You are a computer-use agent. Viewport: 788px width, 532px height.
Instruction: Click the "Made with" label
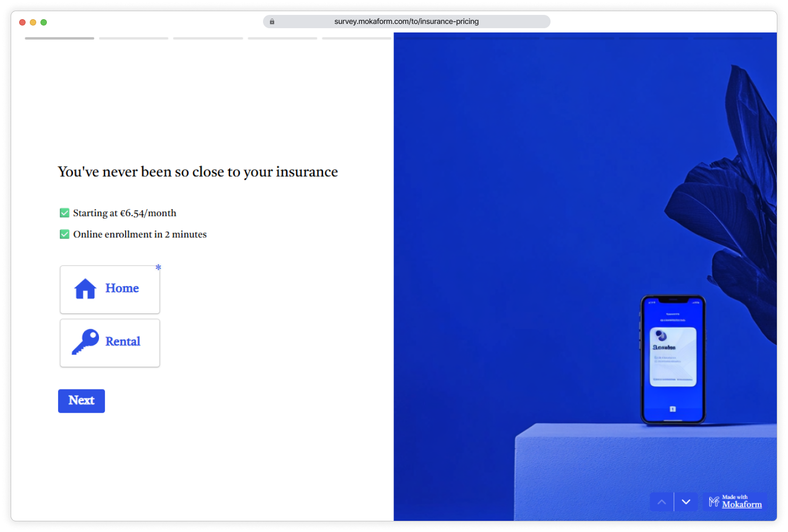[735, 497]
